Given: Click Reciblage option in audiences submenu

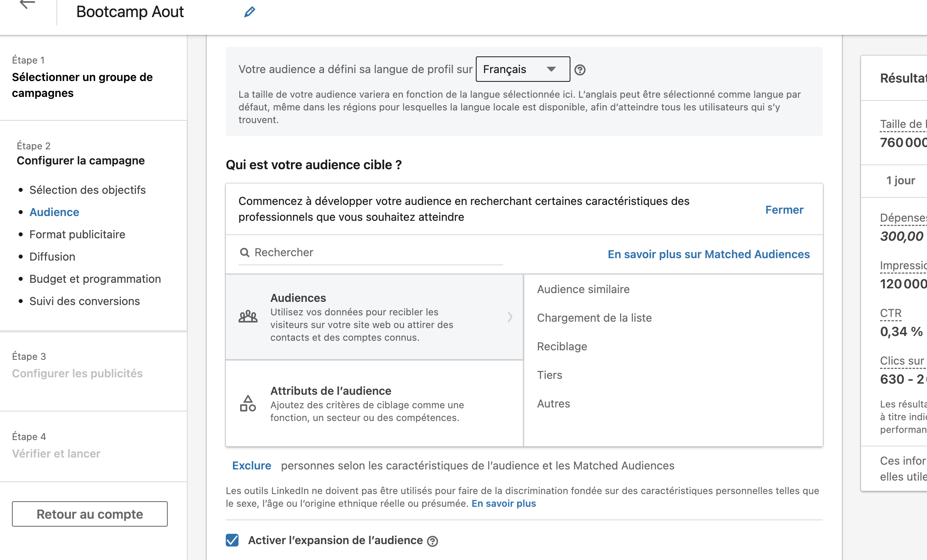Looking at the screenshot, I should tap(562, 346).
